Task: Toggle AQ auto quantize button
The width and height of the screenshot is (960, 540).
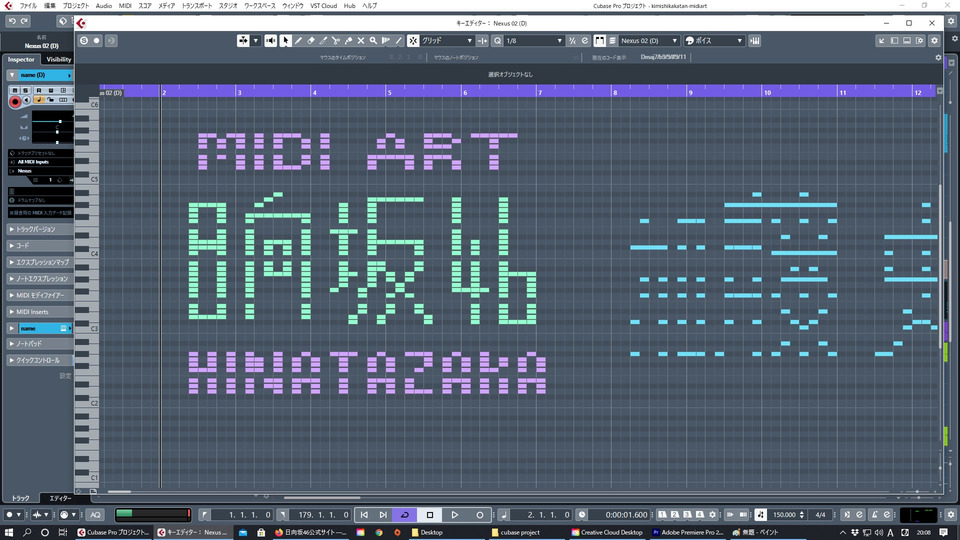Action: 96,515
